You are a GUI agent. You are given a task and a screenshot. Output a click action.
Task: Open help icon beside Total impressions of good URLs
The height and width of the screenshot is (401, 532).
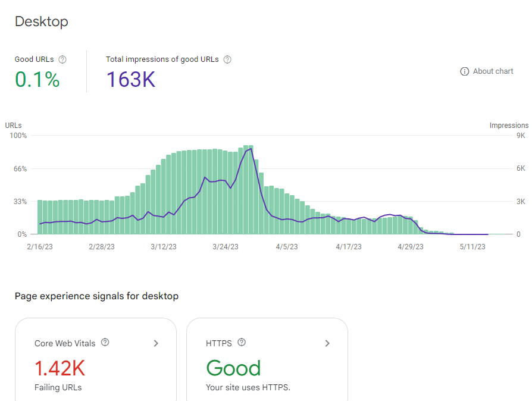[x=227, y=59]
